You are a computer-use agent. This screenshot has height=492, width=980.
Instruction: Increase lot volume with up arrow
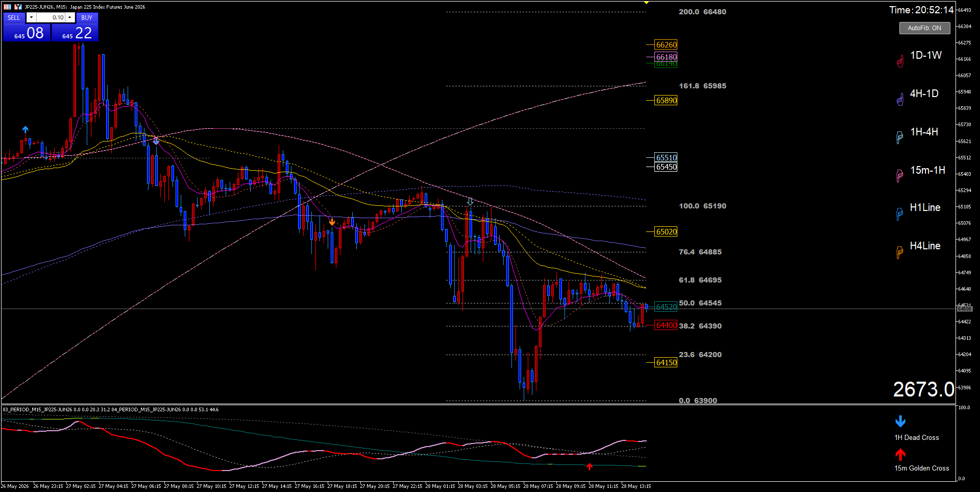click(70, 17)
